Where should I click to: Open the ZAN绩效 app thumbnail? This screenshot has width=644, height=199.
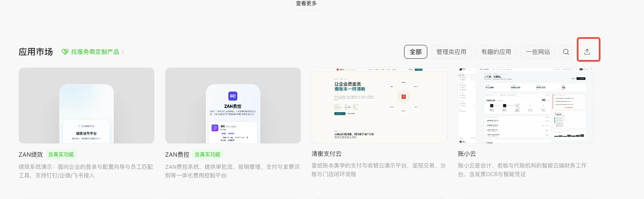[x=87, y=105]
